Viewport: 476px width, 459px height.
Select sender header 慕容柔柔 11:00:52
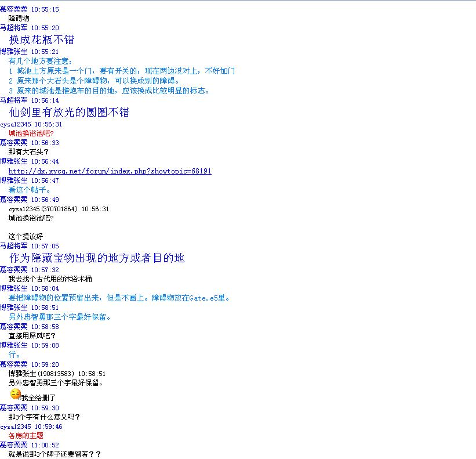pos(30,445)
